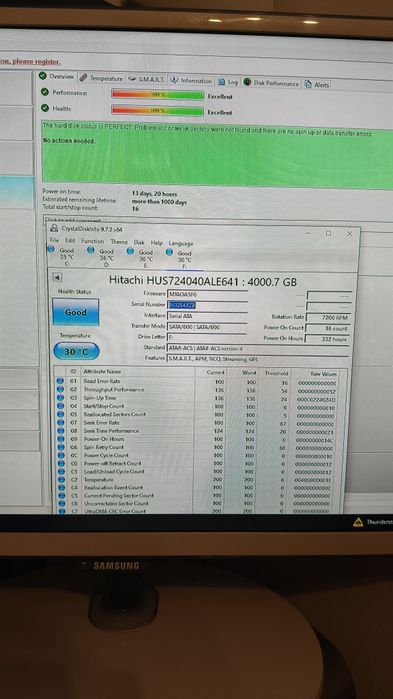
Task: Click the highlighted Serial Number field
Action: (208, 305)
